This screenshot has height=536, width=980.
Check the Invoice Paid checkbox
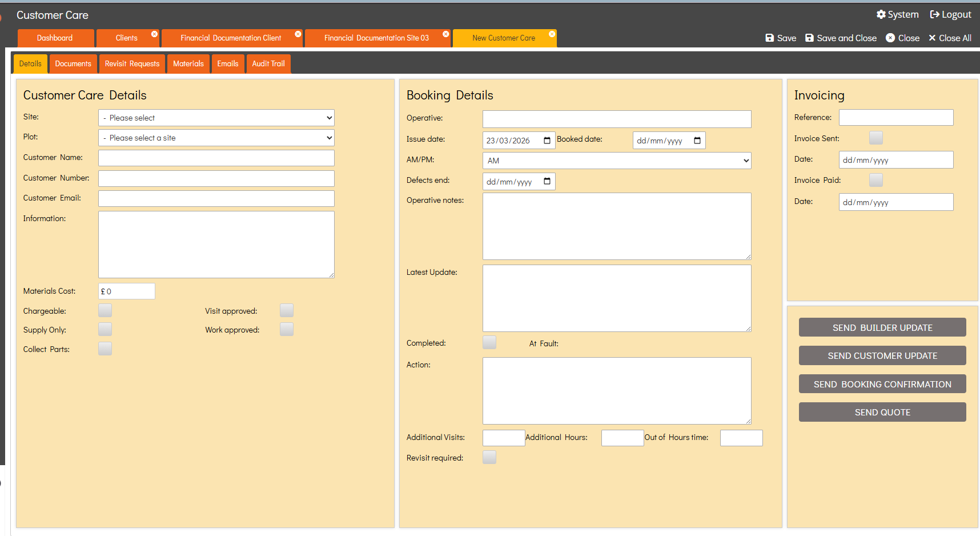pyautogui.click(x=876, y=180)
